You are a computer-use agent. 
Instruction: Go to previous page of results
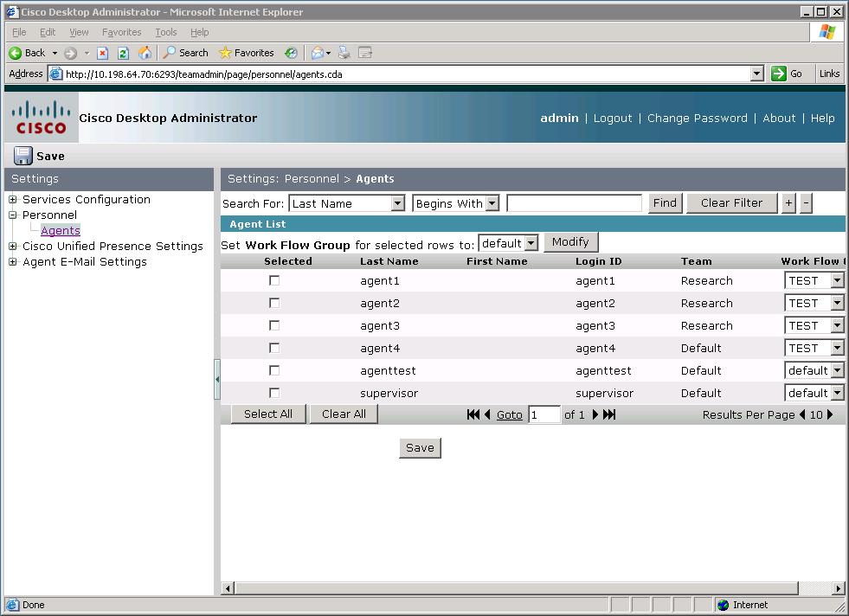(487, 414)
